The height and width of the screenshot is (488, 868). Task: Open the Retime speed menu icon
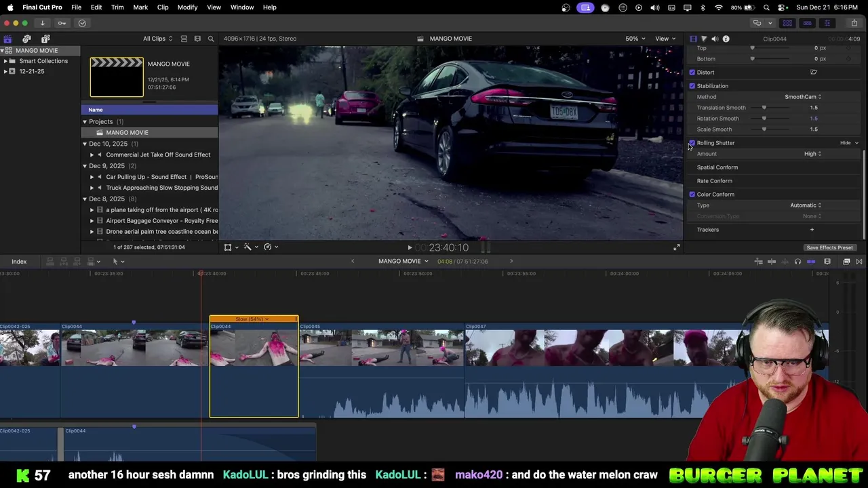point(271,247)
